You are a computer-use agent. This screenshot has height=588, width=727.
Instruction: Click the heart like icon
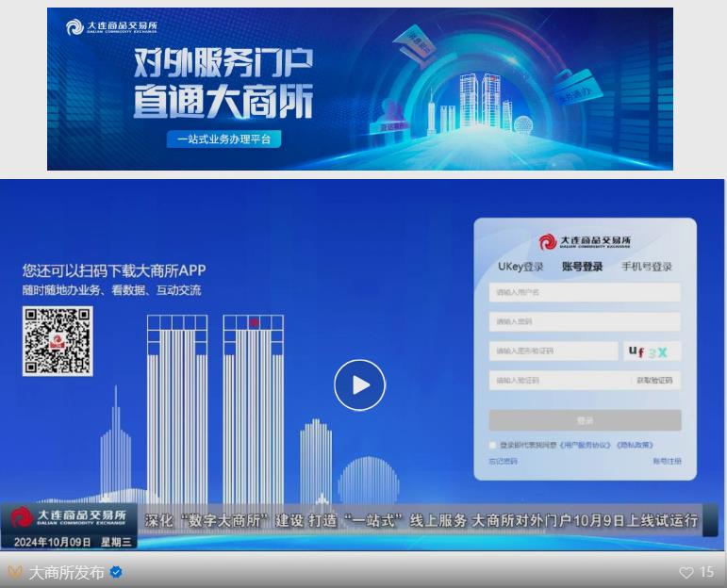[686, 572]
